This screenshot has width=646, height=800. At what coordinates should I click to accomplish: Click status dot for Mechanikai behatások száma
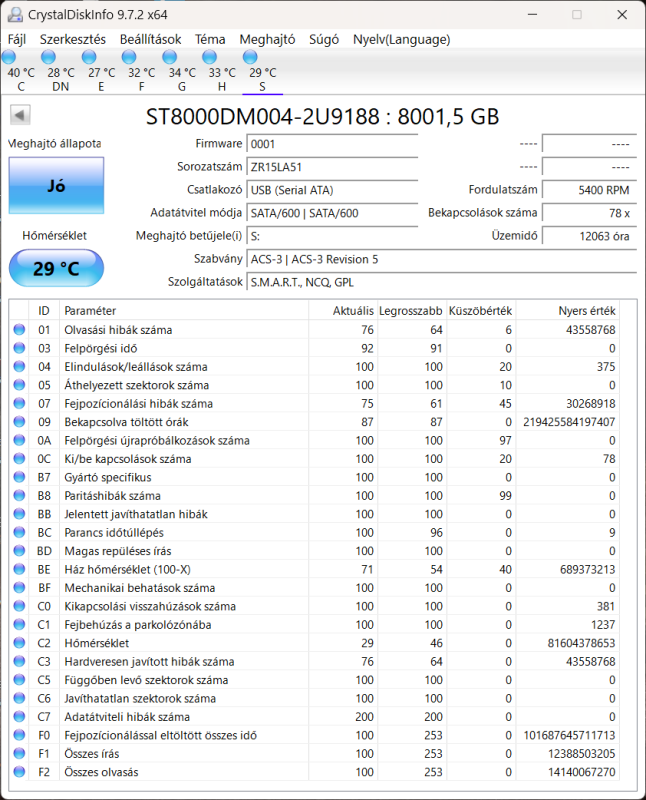[19, 587]
